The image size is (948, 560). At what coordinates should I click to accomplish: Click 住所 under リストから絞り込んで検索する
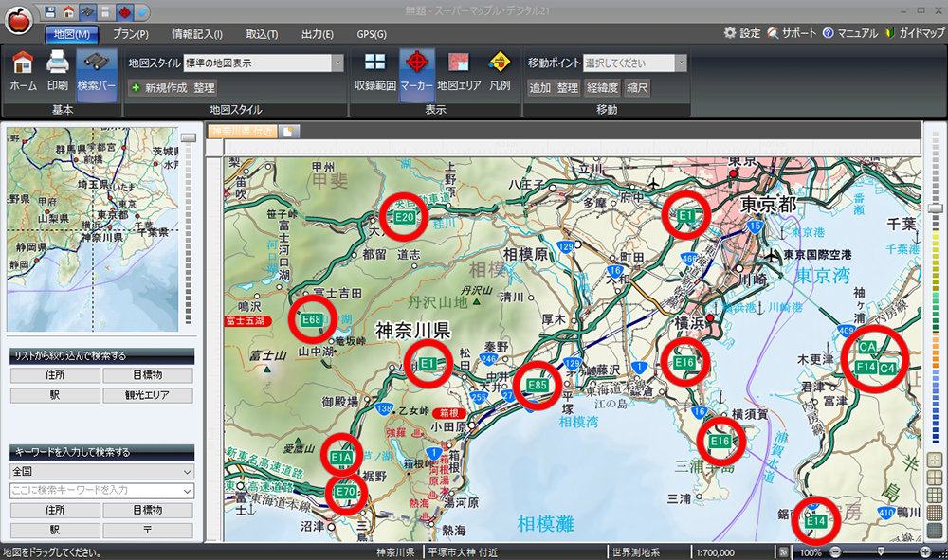click(55, 375)
